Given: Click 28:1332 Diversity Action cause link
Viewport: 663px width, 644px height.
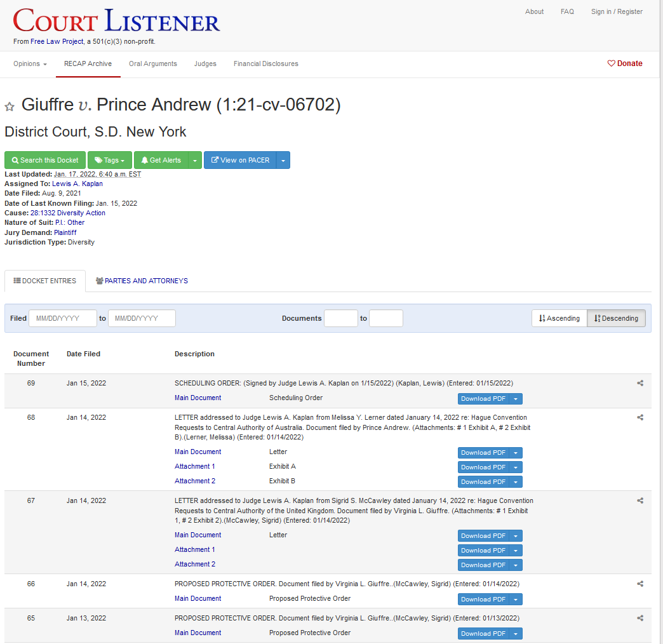Looking at the screenshot, I should [x=68, y=213].
